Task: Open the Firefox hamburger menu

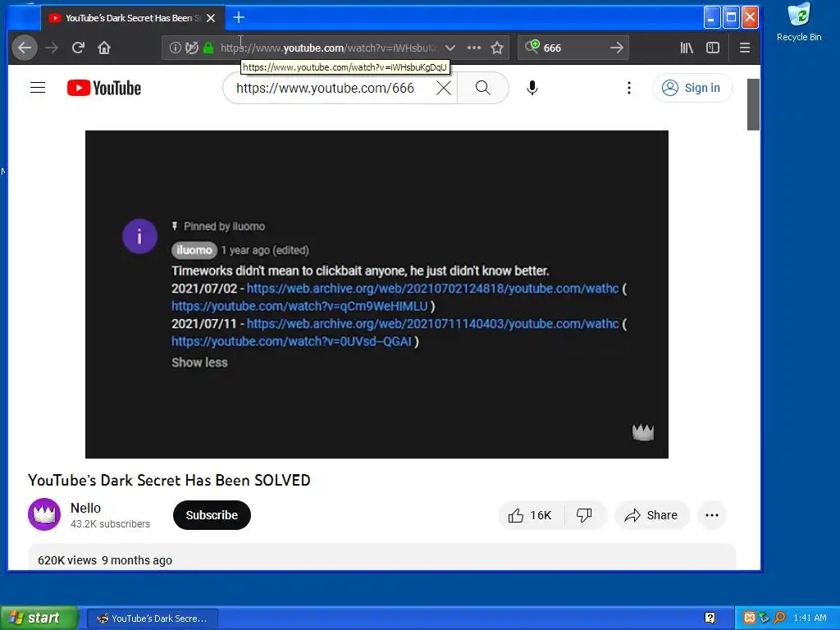Action: (x=744, y=48)
